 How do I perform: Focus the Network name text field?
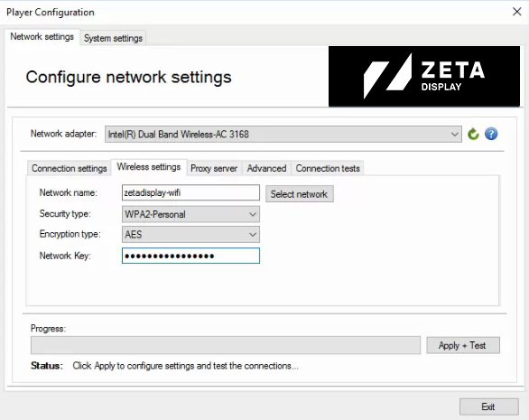[x=190, y=192]
